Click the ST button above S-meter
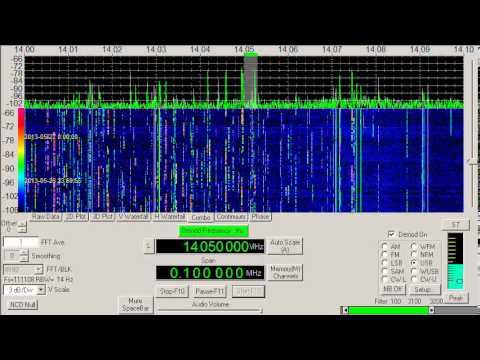Viewport: 480px width, 360px height. pyautogui.click(x=455, y=225)
